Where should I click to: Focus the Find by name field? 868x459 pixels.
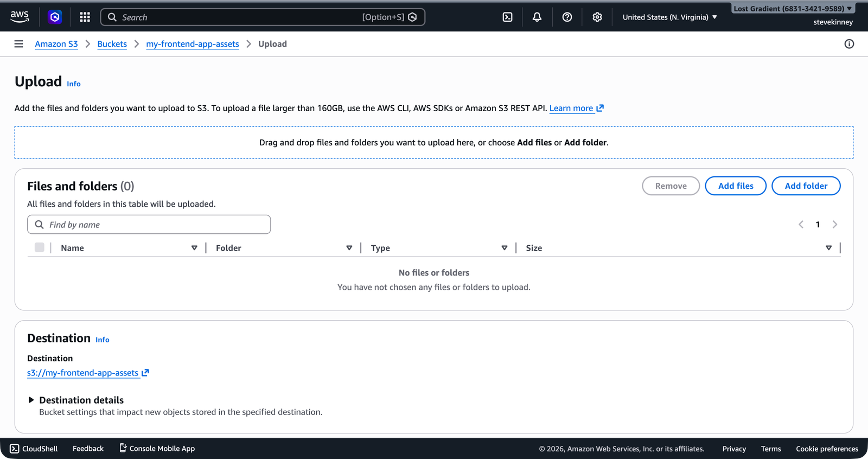(x=149, y=225)
